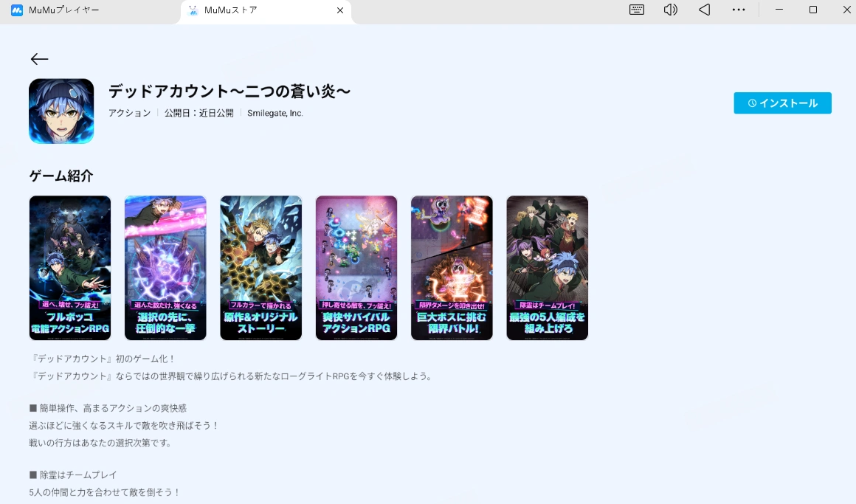Go back using the left arrow
The width and height of the screenshot is (856, 504).
[39, 59]
